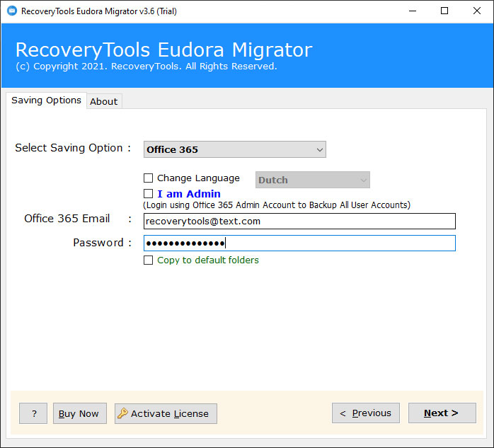
Task: Minimize the Eudora Migrator window
Action: [413, 11]
